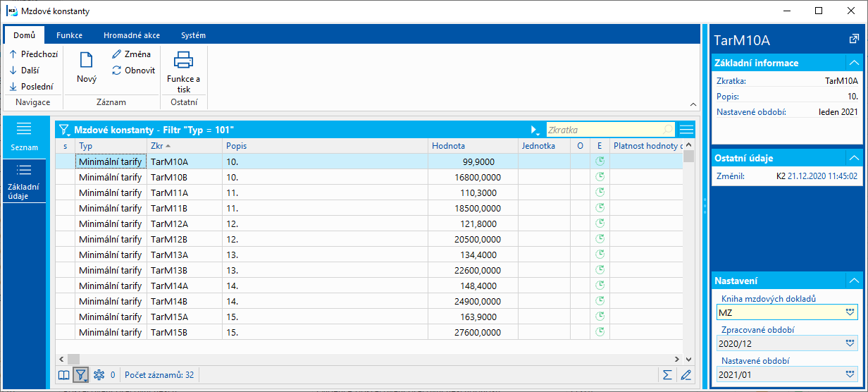Click the horizontal scrollbar right arrow
This screenshot has width=868, height=392.
coord(678,359)
